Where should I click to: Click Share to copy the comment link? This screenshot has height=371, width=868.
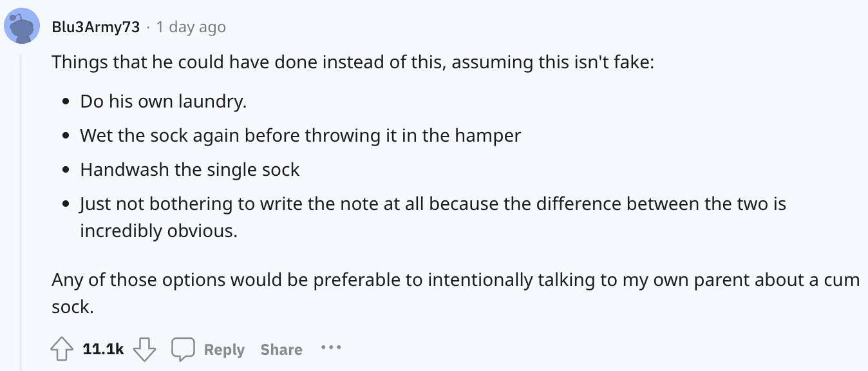tap(282, 348)
